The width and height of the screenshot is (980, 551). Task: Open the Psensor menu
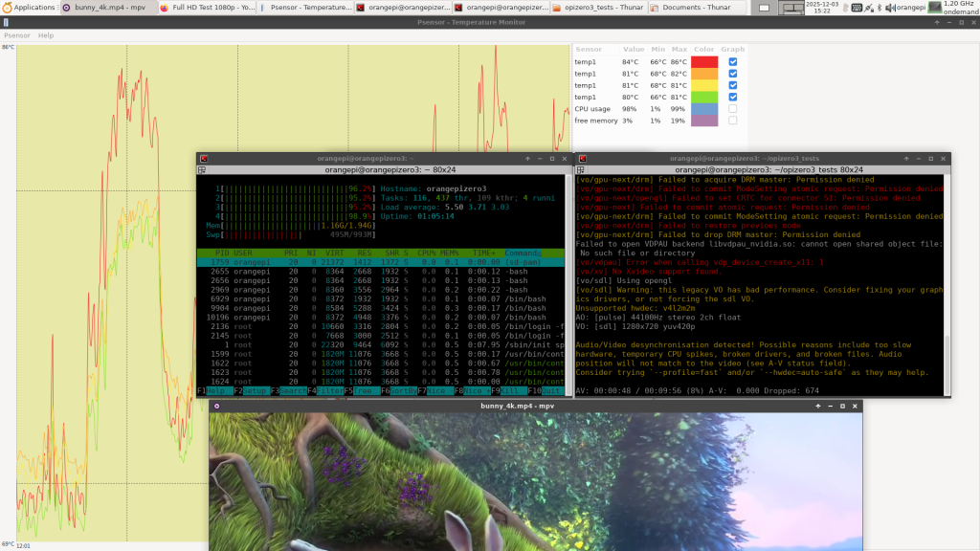17,35
